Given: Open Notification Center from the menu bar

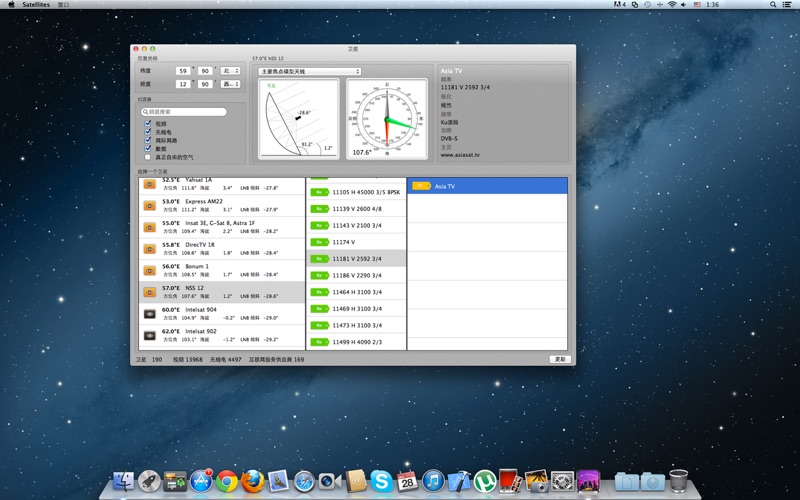Looking at the screenshot, I should (787, 4).
